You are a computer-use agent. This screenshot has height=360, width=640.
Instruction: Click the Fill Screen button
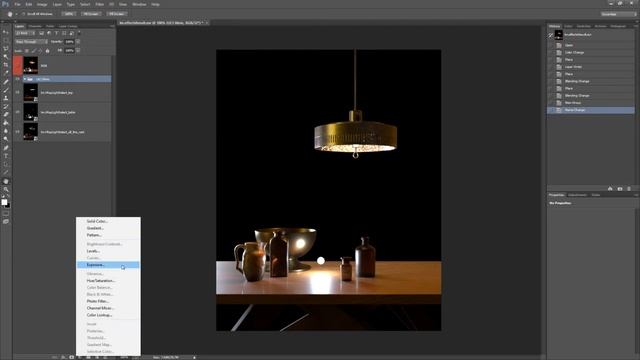tap(117, 14)
